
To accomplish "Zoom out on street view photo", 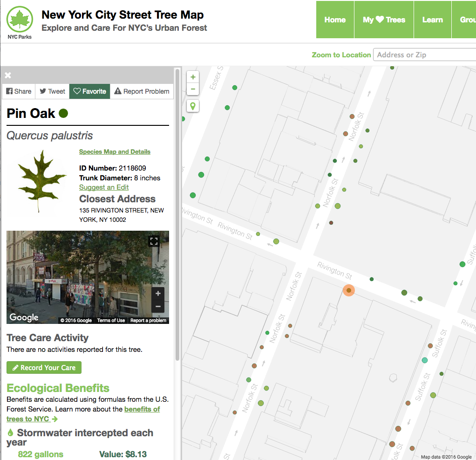I will tap(158, 306).
